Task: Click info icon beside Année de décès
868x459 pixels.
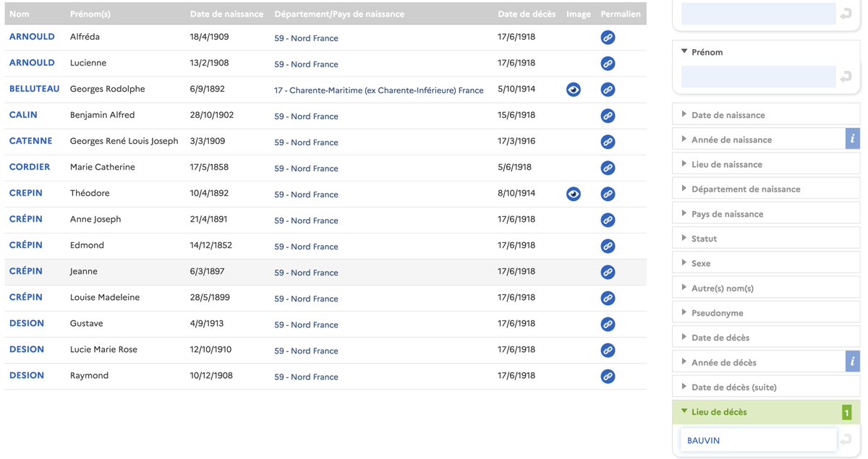Action: [x=853, y=361]
